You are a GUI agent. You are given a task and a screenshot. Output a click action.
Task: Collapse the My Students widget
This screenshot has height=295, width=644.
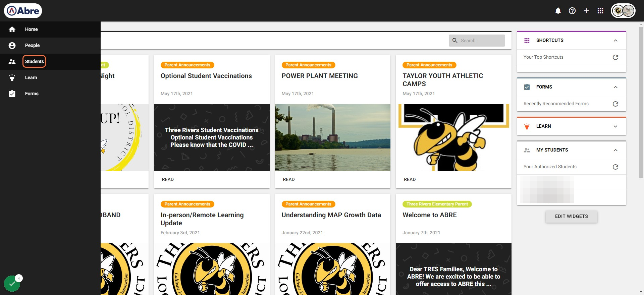tap(615, 150)
